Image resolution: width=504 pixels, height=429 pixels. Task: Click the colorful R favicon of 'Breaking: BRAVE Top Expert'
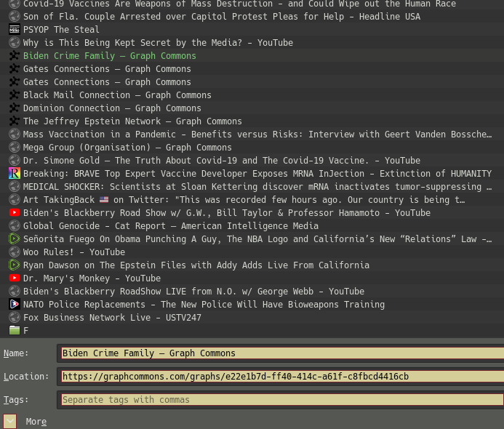pos(14,174)
